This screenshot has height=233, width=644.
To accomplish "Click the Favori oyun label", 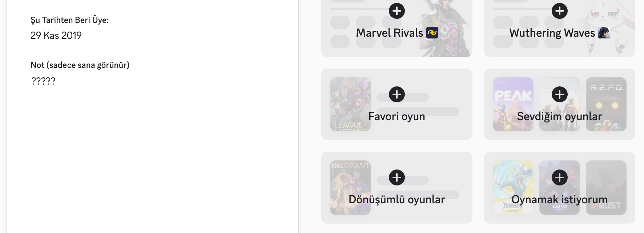I will pyautogui.click(x=397, y=116).
